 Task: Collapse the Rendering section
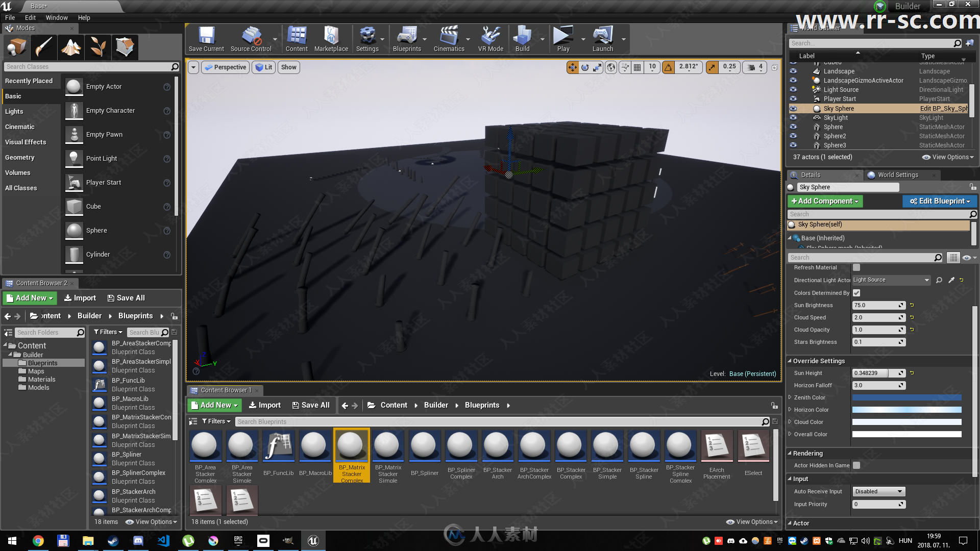point(790,453)
